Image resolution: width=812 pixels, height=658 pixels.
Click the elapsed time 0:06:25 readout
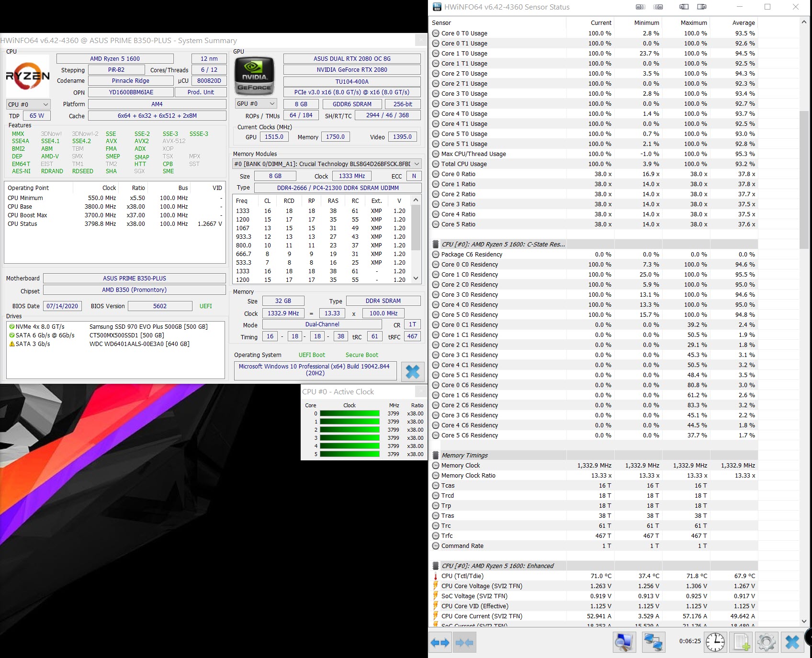tap(690, 641)
